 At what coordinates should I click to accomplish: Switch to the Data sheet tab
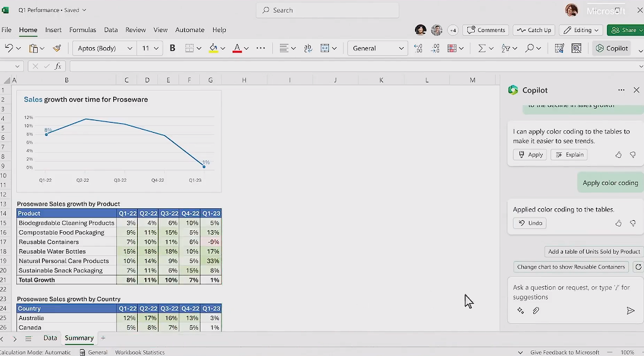point(50,338)
